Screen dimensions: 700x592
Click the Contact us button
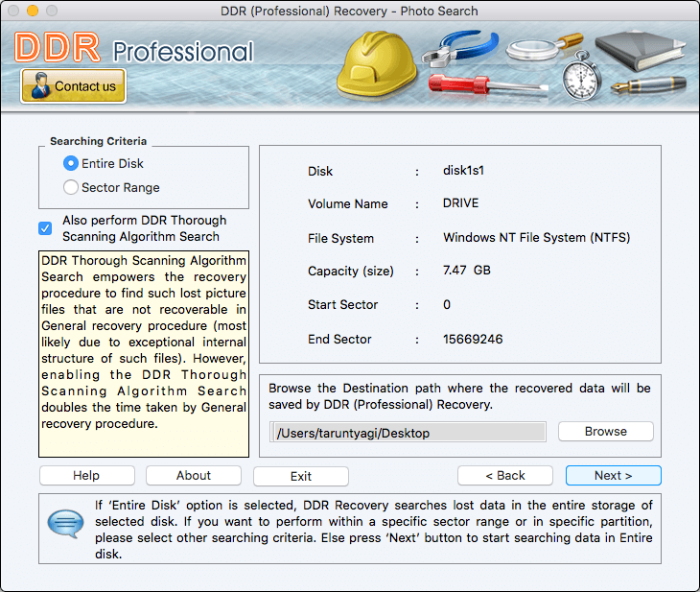click(73, 85)
